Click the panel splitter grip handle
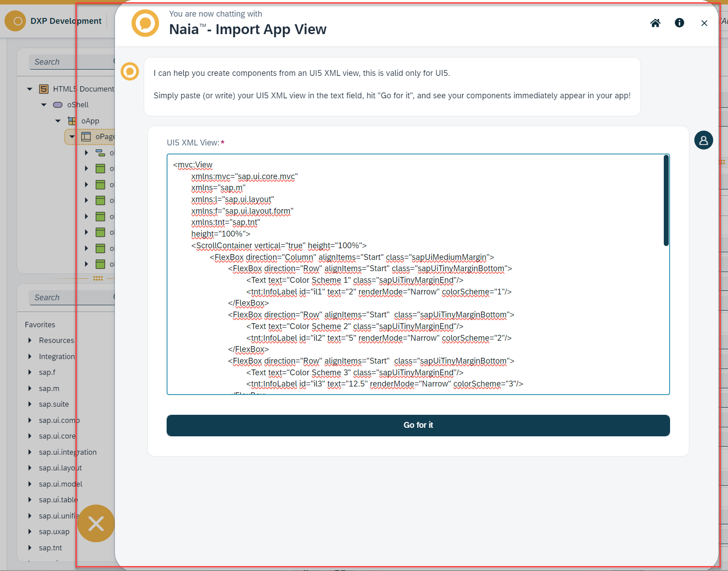Viewport: 728px width, 571px height. (98, 278)
